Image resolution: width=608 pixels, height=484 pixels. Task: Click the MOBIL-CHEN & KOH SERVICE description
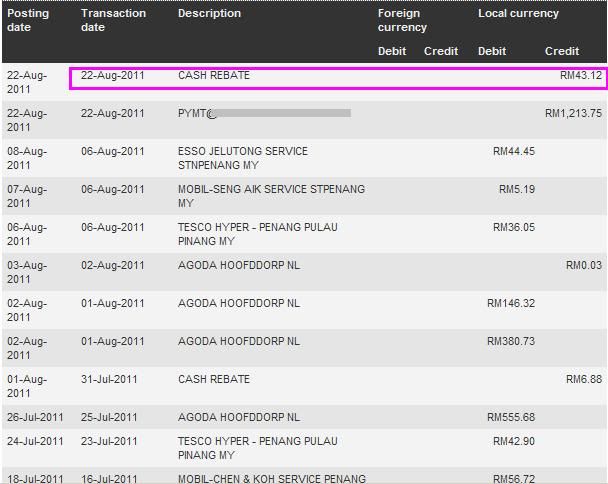[x=271, y=479]
